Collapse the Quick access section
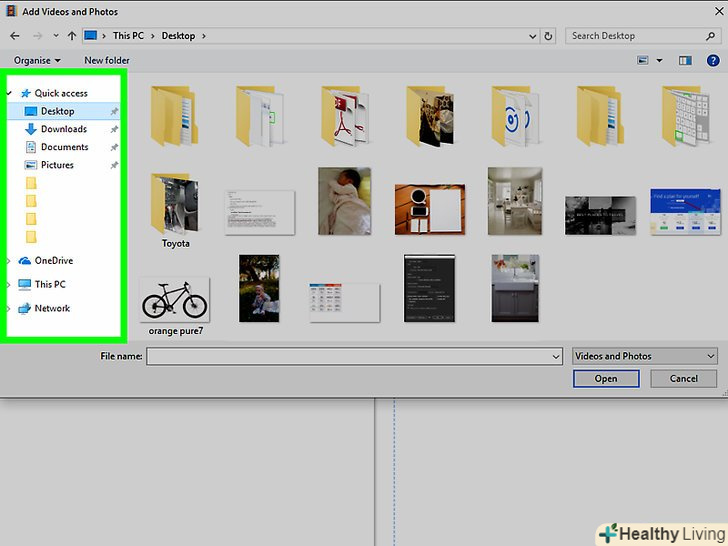This screenshot has height=546, width=728. coord(9,93)
